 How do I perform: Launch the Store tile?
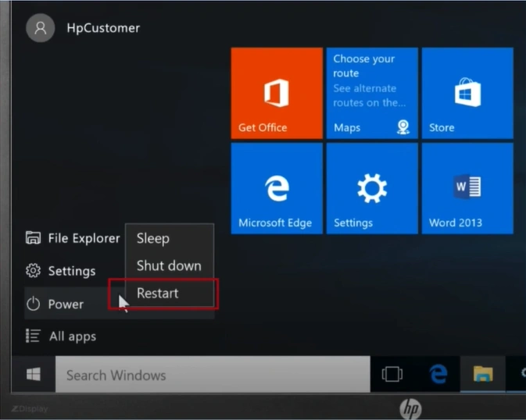pyautogui.click(x=467, y=93)
